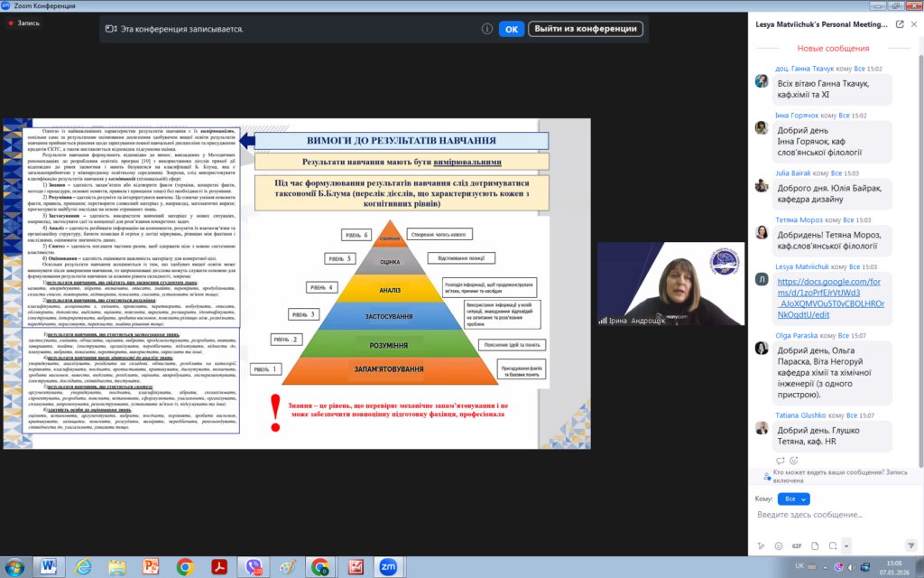Click 'Выйти из конференции' button
The height and width of the screenshot is (578, 924).
tap(585, 29)
